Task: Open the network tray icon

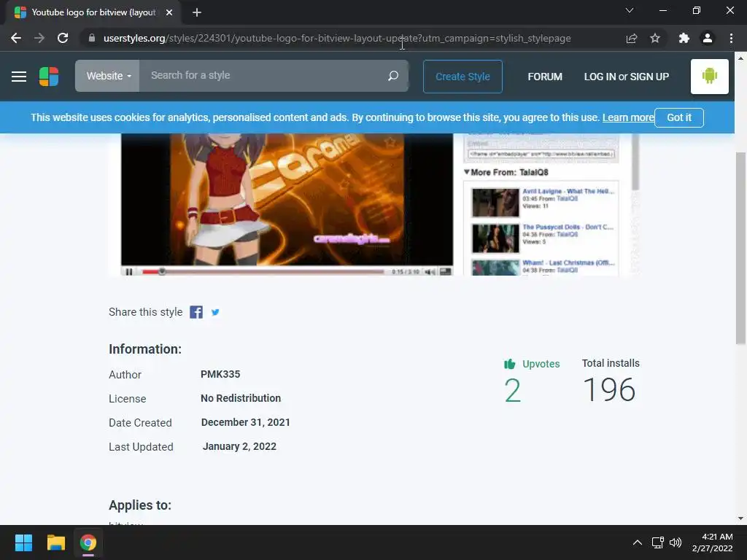Action: (x=658, y=542)
